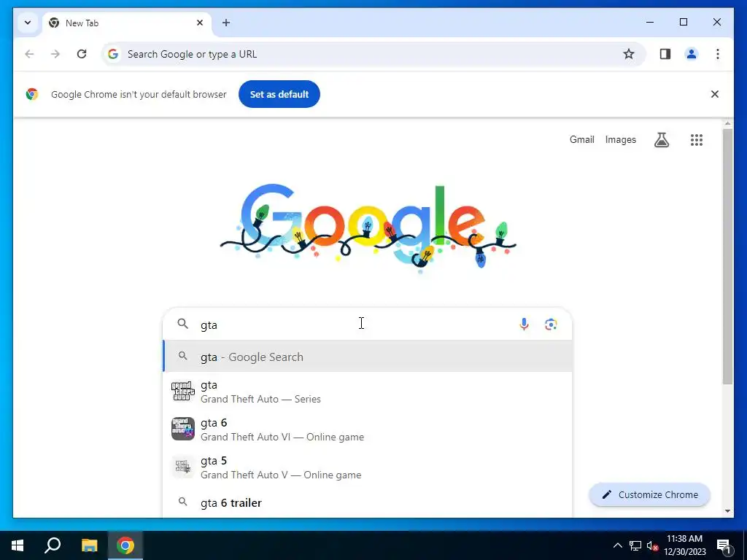Click the scrollbar up arrow
Viewport: 747px width, 560px height.
727,124
